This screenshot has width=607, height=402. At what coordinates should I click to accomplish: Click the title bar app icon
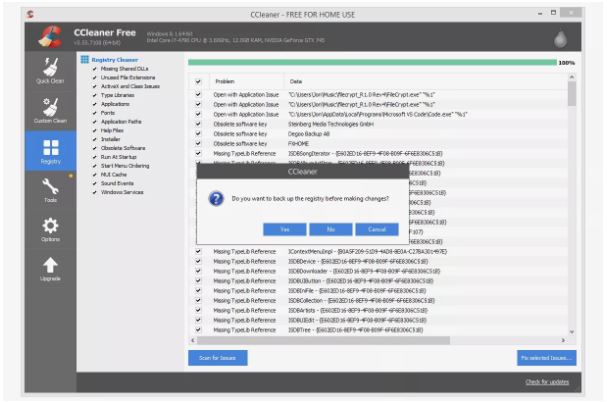pos(30,14)
